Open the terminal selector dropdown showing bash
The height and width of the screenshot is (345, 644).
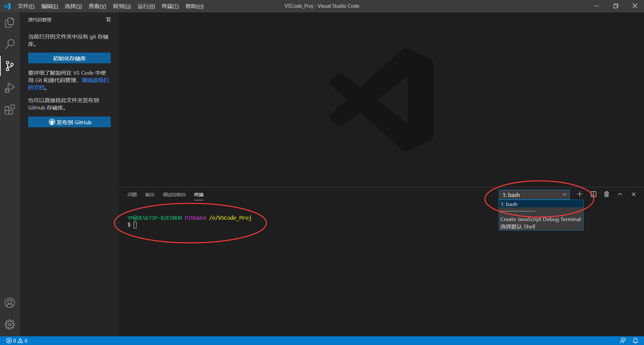coord(534,195)
